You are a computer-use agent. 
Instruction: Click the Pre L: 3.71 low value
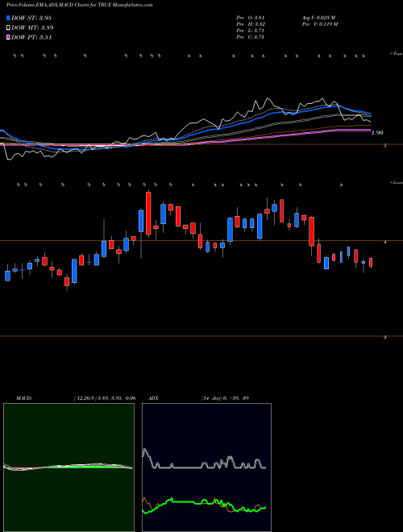251,31
